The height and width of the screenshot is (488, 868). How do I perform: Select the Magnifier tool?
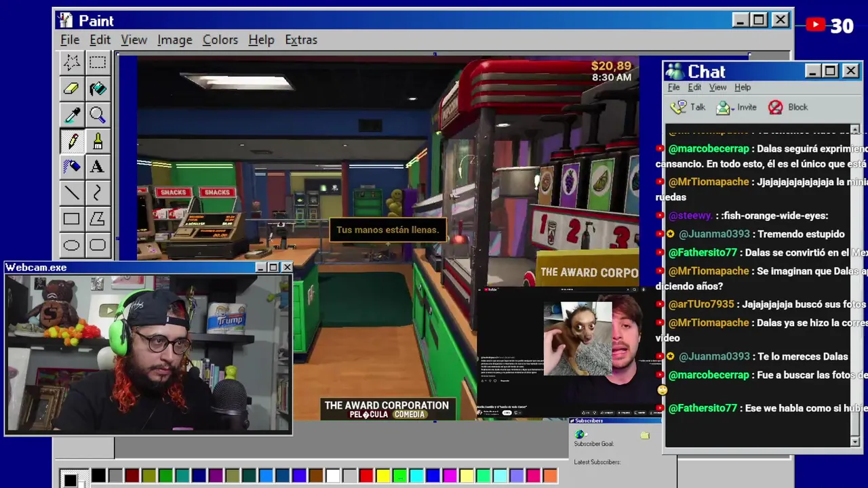point(98,115)
